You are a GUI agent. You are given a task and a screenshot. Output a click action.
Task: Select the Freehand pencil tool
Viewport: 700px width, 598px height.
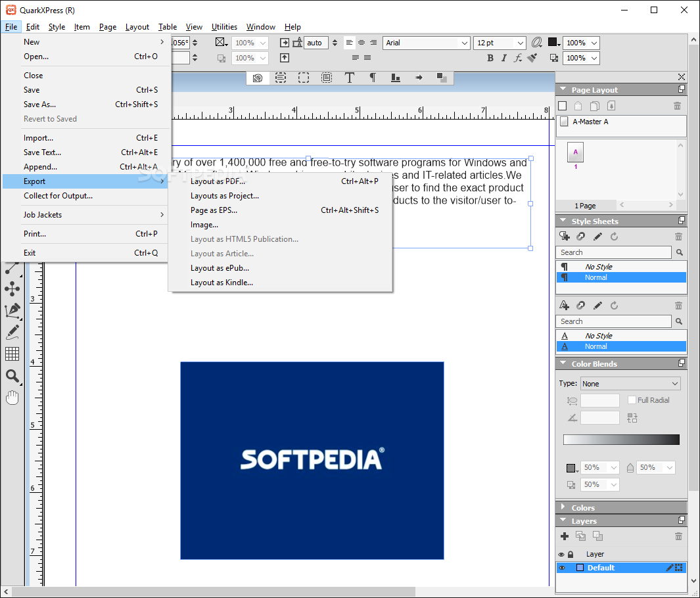[12, 333]
